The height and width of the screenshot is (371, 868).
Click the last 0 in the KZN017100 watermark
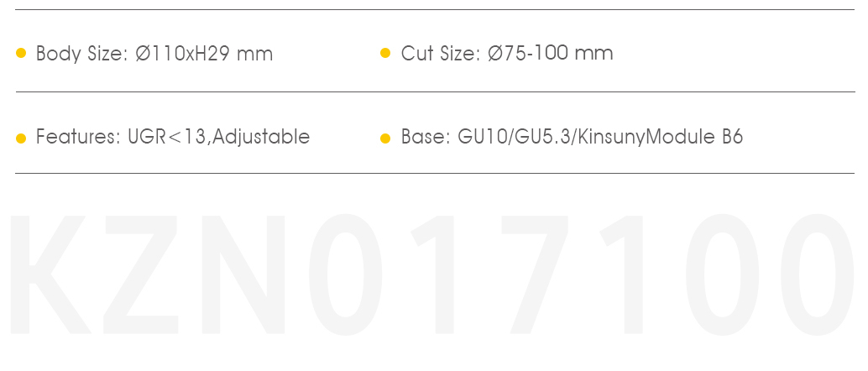[x=818, y=274]
